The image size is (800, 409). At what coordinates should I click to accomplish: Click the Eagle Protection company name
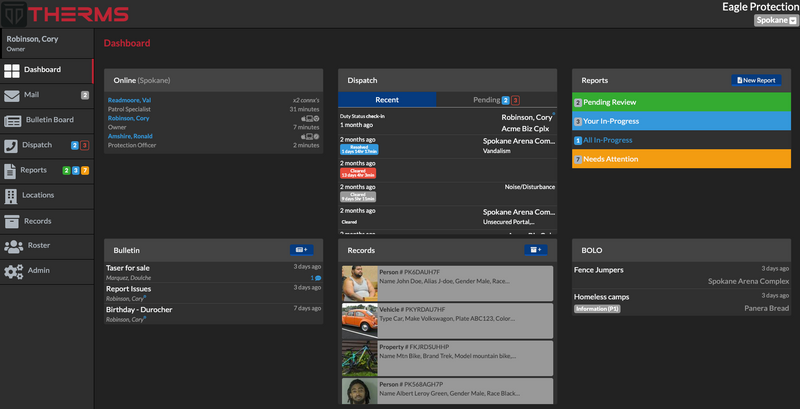coord(760,7)
